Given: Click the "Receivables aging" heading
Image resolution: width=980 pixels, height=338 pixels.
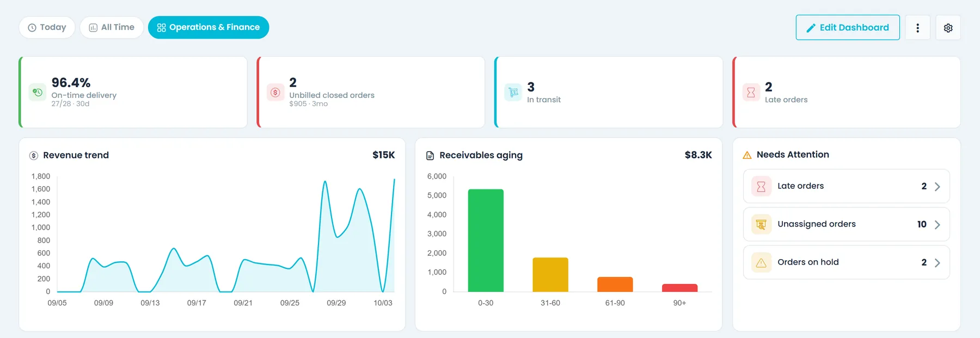Looking at the screenshot, I should coord(481,155).
